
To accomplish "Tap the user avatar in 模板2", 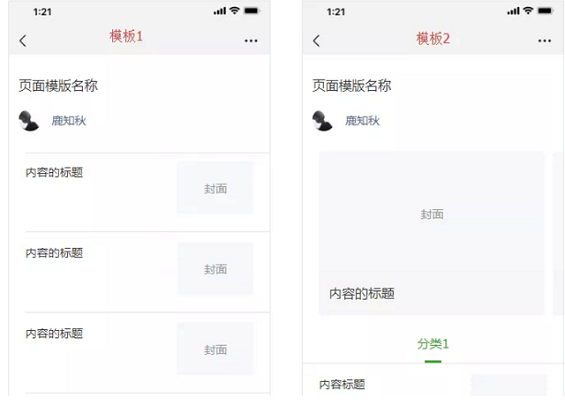I will [322, 121].
